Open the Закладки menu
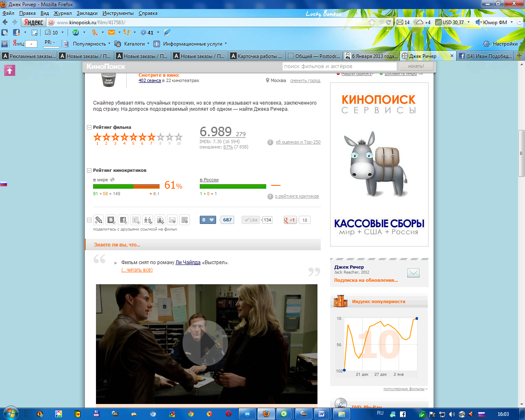This screenshot has width=525, height=420. click(87, 13)
